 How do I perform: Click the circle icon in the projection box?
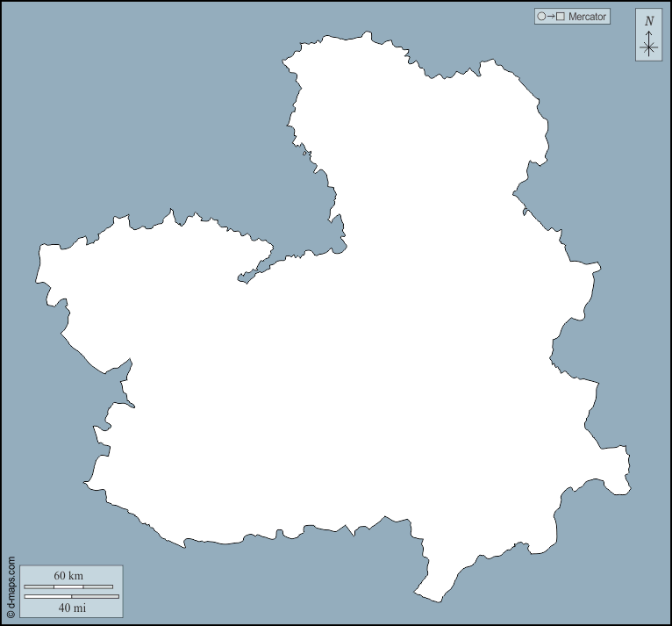coord(541,17)
